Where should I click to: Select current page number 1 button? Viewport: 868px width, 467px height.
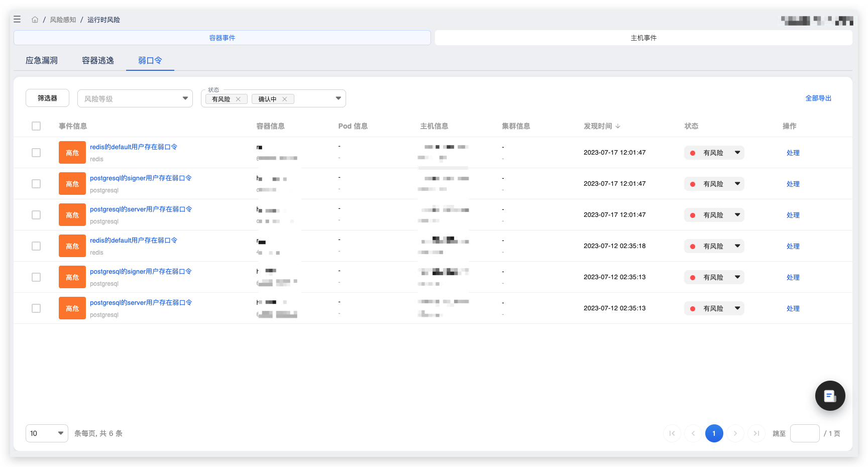(x=714, y=433)
